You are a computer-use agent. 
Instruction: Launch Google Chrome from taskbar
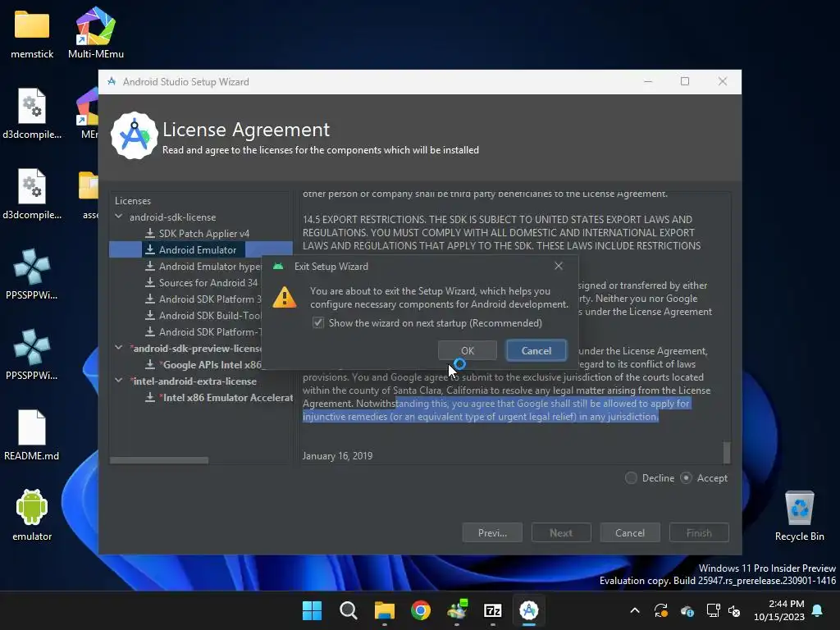click(x=421, y=610)
